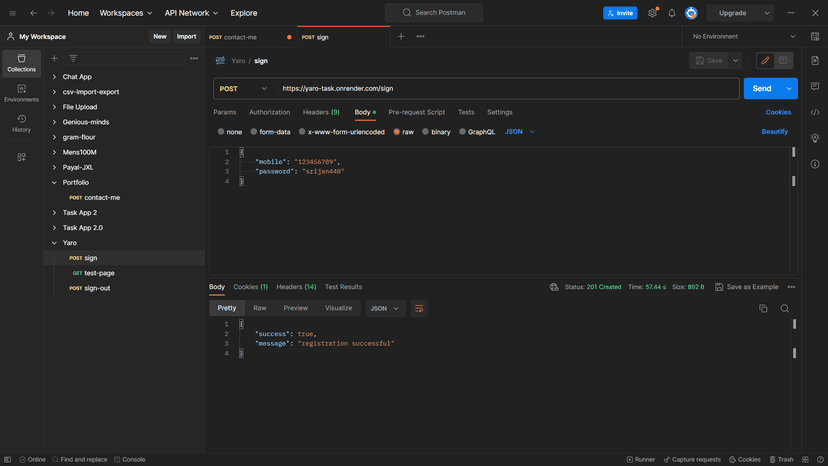This screenshot has width=828, height=466.
Task: Click the Invite button
Action: click(620, 13)
